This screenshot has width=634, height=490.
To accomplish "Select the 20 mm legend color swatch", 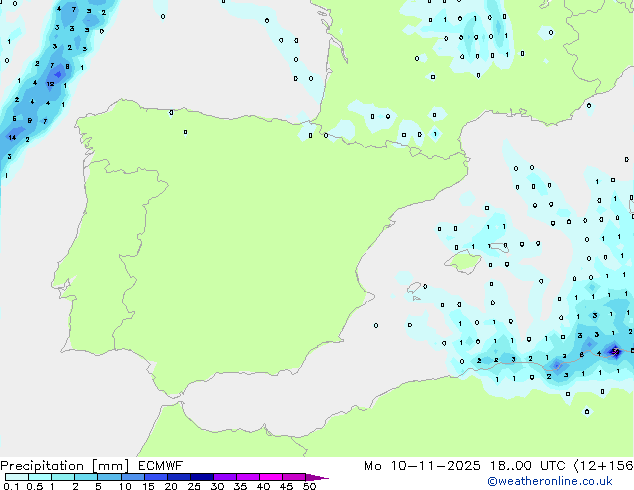I will tap(178, 477).
